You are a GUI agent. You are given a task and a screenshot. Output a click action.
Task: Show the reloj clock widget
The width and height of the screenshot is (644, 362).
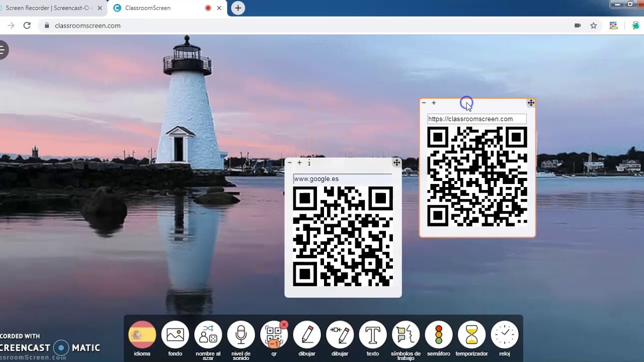click(x=505, y=335)
